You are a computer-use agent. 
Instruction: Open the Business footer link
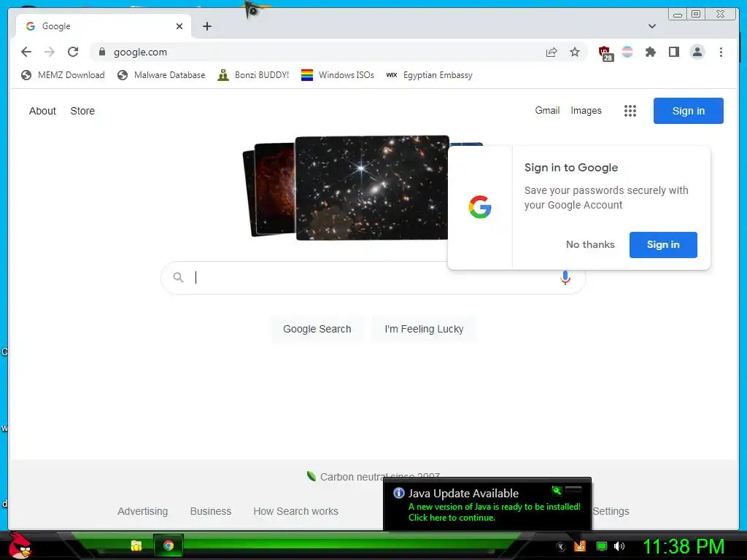(211, 511)
